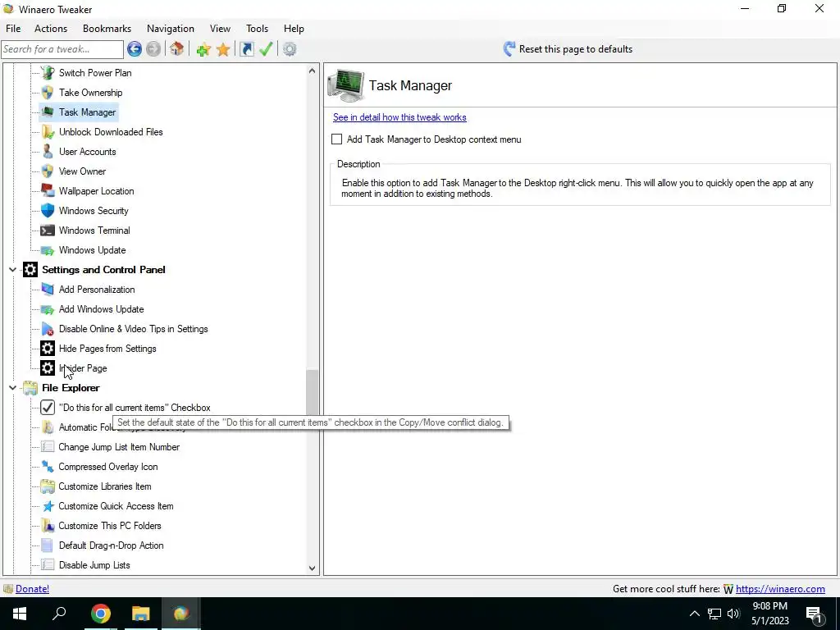
Task: Open the winaero.com link
Action: point(780,589)
